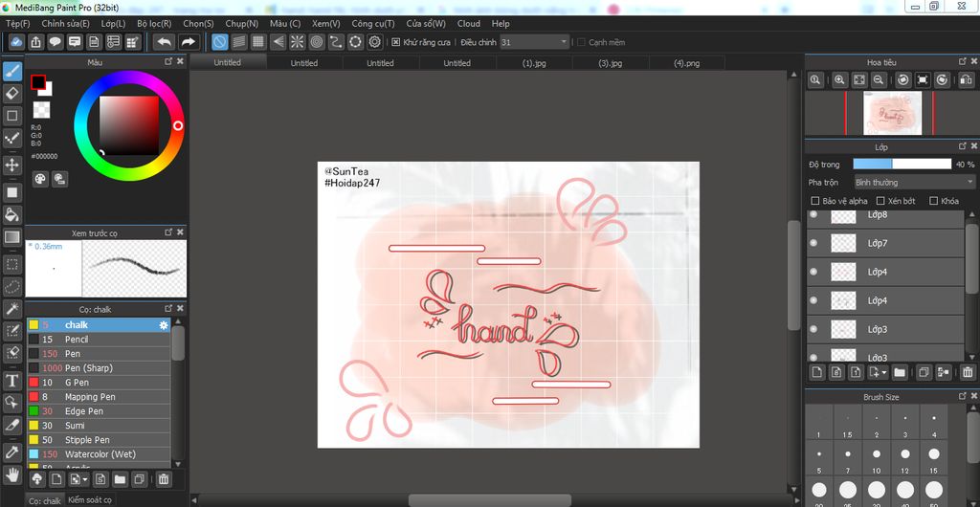Image resolution: width=980 pixels, height=507 pixels.
Task: Delete layer with trash icon
Action: pos(968,372)
